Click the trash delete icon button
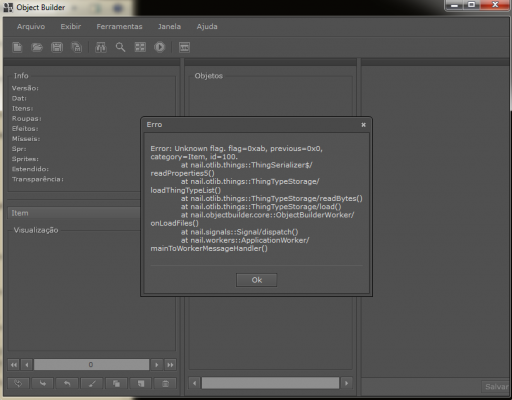 pyautogui.click(x=165, y=383)
